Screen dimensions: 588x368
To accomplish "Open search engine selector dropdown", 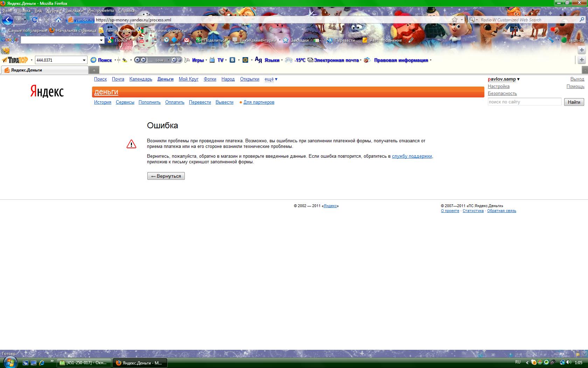I will point(473,20).
